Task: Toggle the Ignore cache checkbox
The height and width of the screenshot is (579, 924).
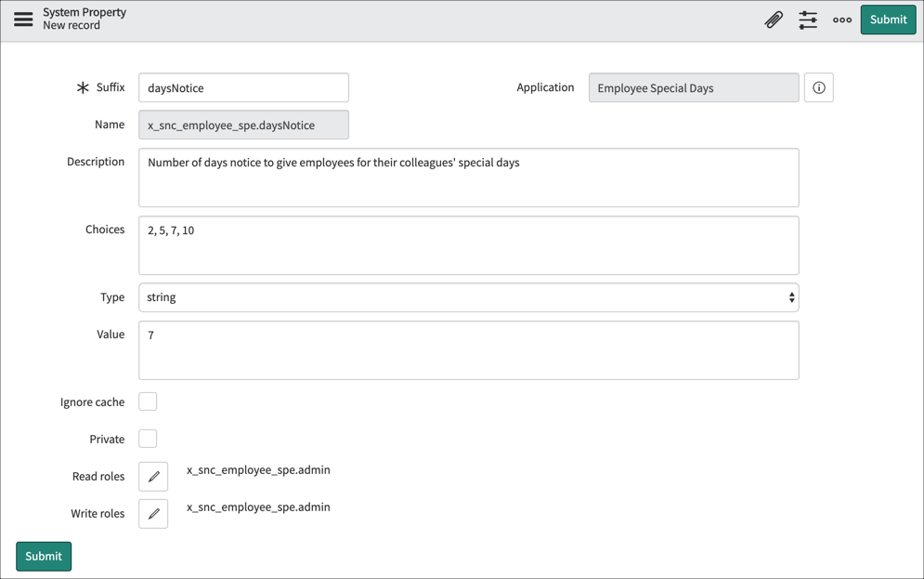Action: click(x=148, y=401)
